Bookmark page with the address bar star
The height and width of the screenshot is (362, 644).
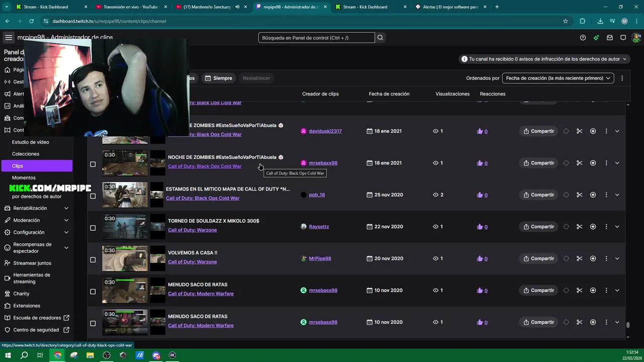566,21
